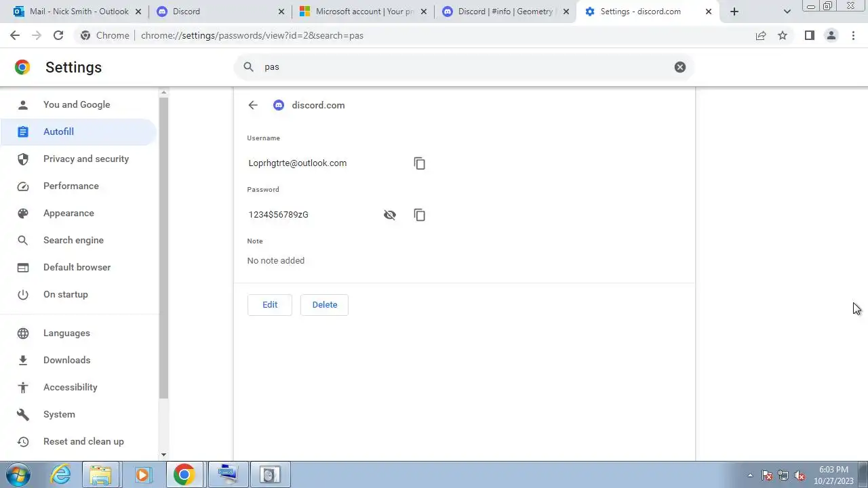Delete the saved discord.com password
The image size is (868, 488).
[x=325, y=305]
